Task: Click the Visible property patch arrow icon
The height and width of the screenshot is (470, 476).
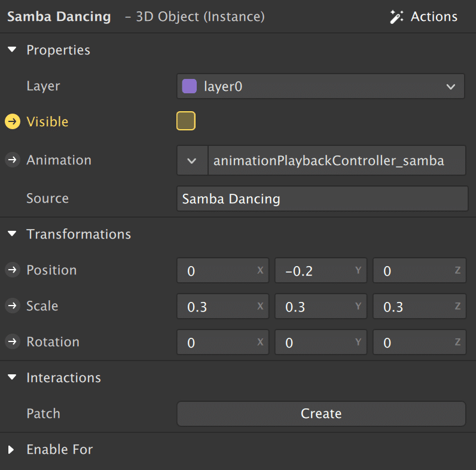Action: [12, 122]
